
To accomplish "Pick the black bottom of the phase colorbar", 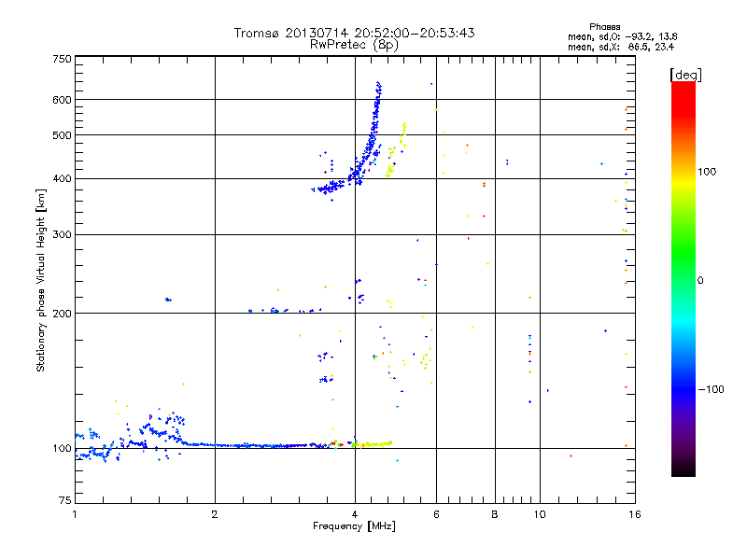I will (684, 469).
